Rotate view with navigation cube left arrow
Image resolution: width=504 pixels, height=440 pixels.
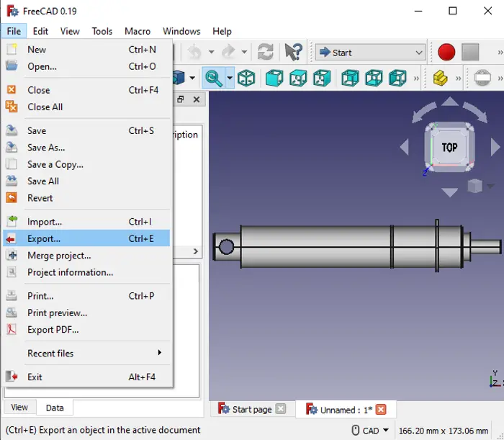click(x=405, y=147)
